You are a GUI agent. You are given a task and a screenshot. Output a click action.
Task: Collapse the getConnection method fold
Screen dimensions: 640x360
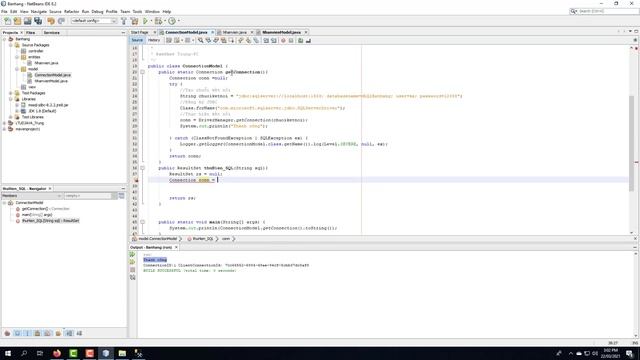pos(142,72)
